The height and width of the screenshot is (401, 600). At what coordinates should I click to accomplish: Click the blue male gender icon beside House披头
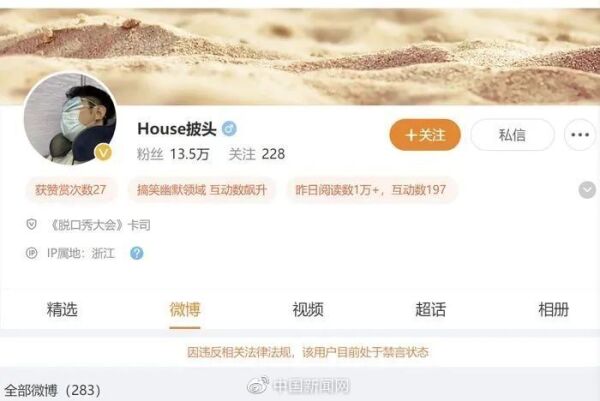(x=229, y=129)
